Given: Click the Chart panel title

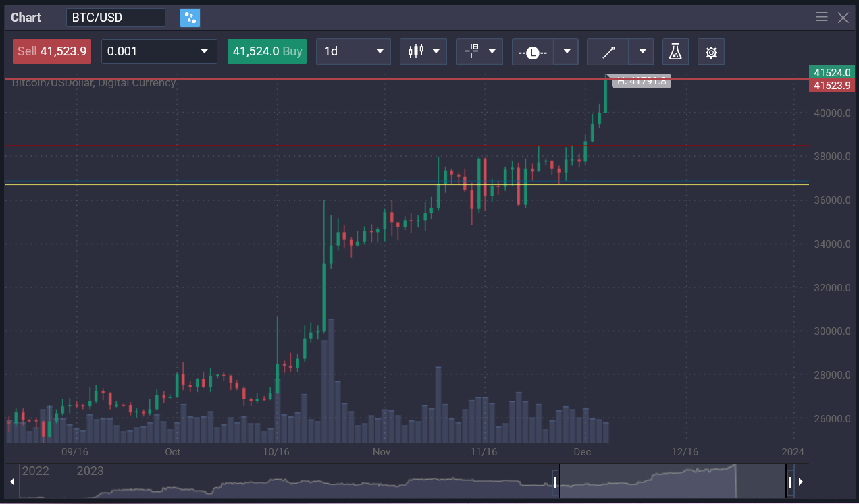Looking at the screenshot, I should click(x=26, y=18).
